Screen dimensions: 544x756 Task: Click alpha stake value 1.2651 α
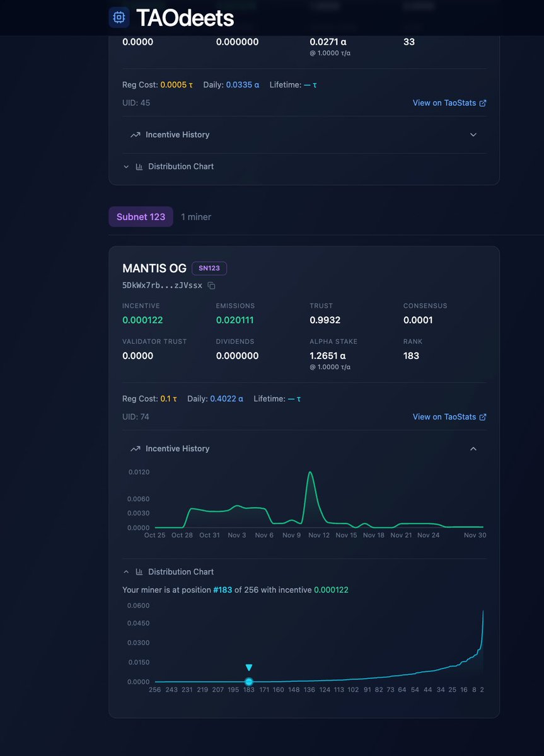(x=327, y=356)
